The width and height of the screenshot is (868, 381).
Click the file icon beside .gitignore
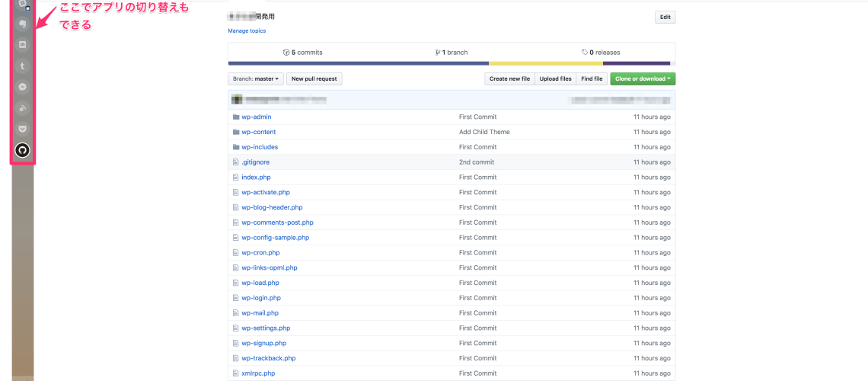click(236, 162)
